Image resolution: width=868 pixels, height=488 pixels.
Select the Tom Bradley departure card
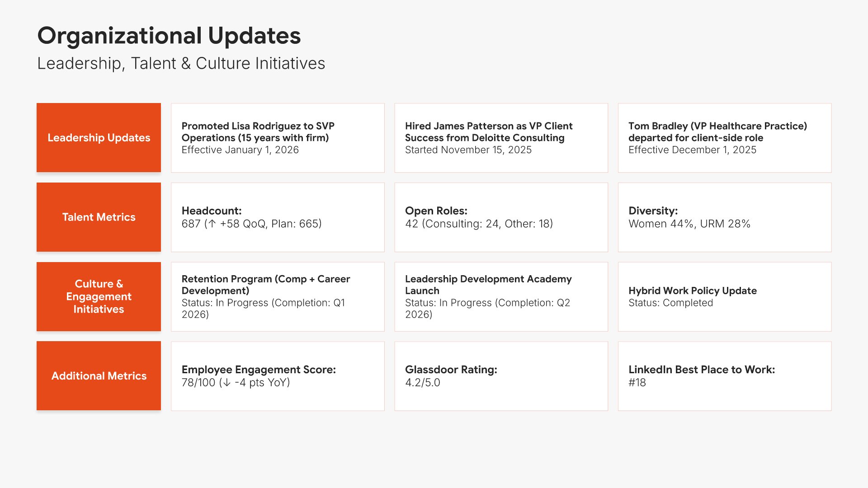coord(724,138)
